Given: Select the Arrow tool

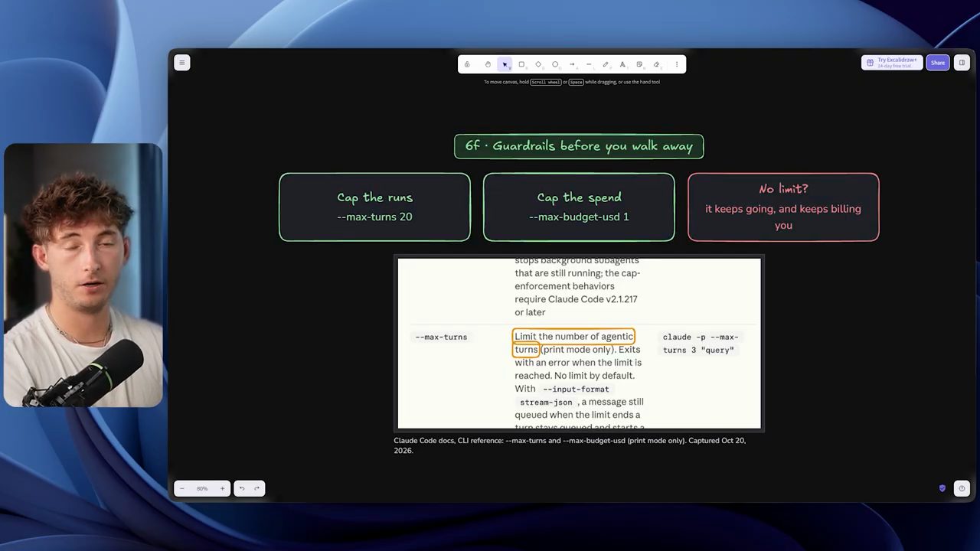Looking at the screenshot, I should pyautogui.click(x=572, y=64).
